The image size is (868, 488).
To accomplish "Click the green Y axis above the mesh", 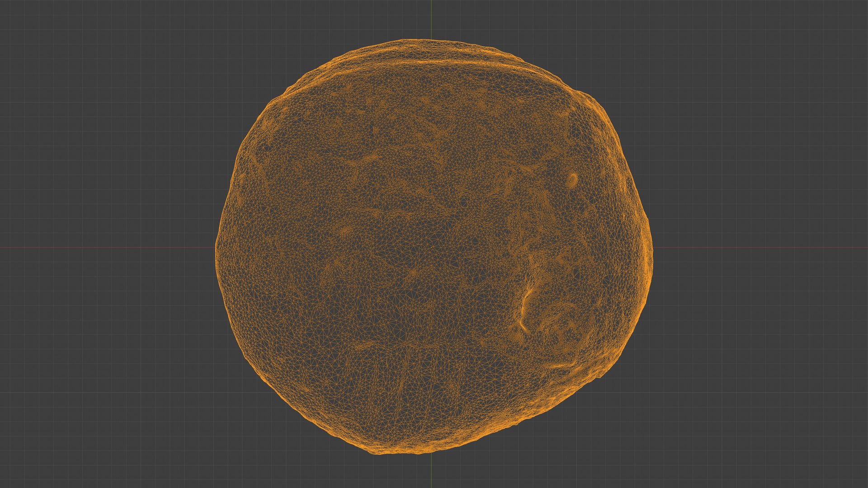I will click(x=431, y=19).
